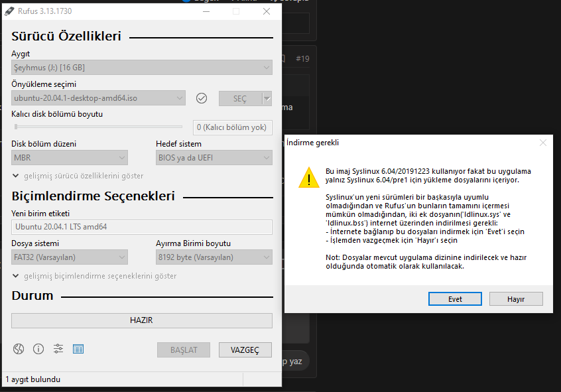Image resolution: width=561 pixels, height=392 pixels.
Task: Click the SEÇ button
Action: pos(241,98)
